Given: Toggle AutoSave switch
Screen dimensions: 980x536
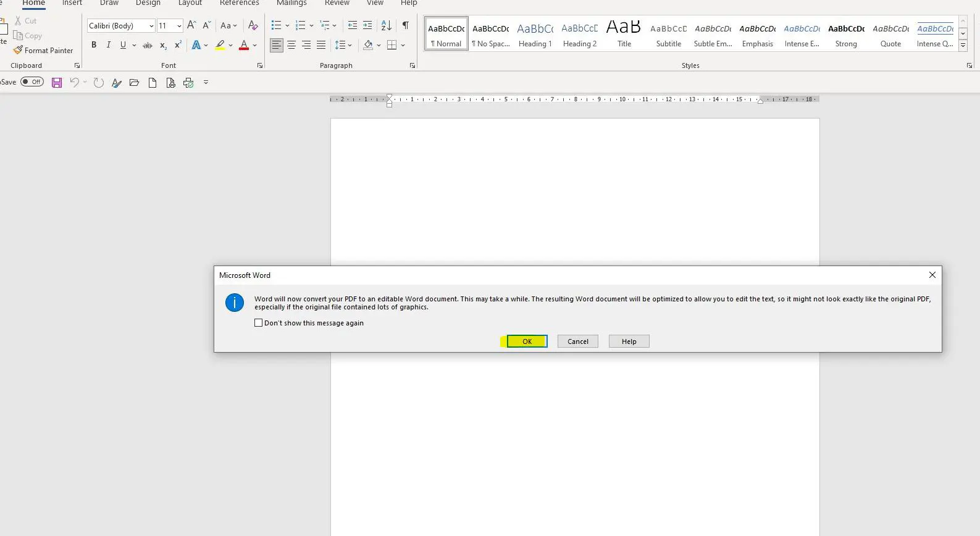Looking at the screenshot, I should click(32, 82).
